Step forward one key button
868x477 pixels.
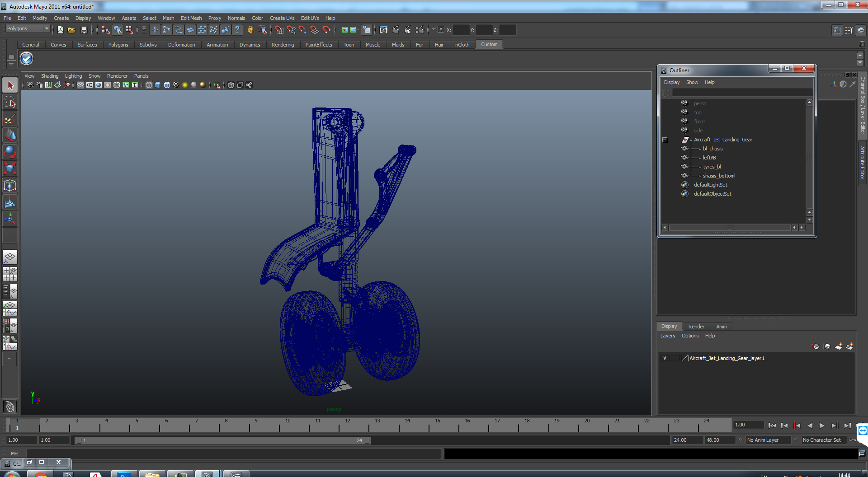coord(835,426)
